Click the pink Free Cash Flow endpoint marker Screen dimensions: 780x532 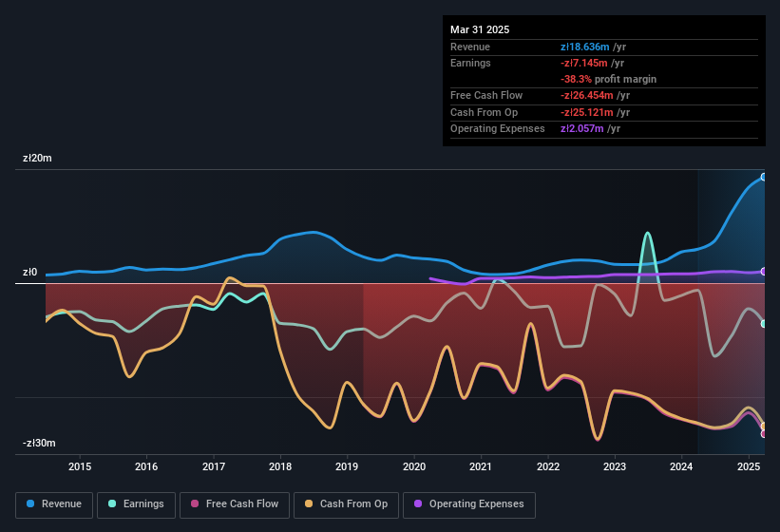pos(764,433)
